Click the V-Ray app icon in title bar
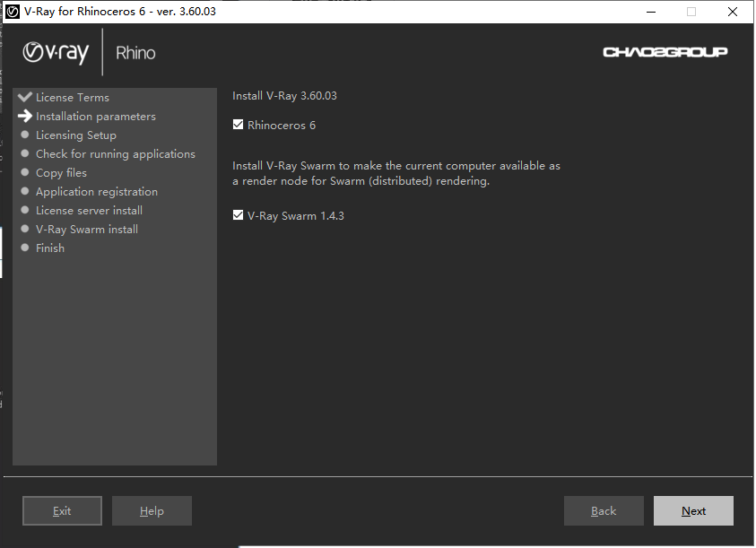The height and width of the screenshot is (548, 756). [x=13, y=12]
